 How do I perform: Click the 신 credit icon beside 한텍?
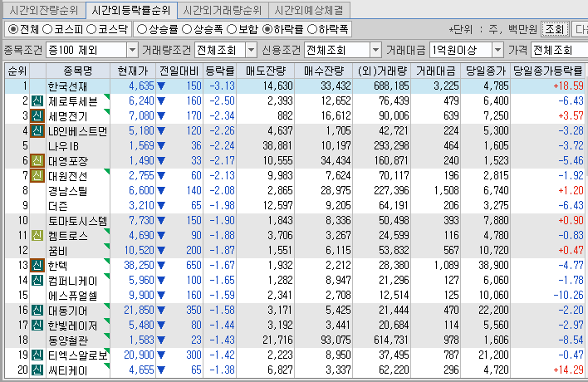[x=37, y=266]
